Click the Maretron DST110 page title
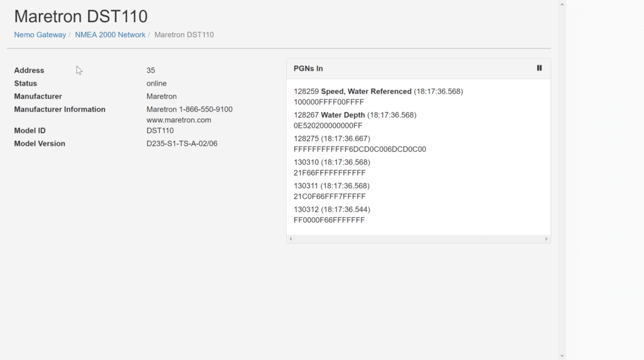 click(x=81, y=16)
